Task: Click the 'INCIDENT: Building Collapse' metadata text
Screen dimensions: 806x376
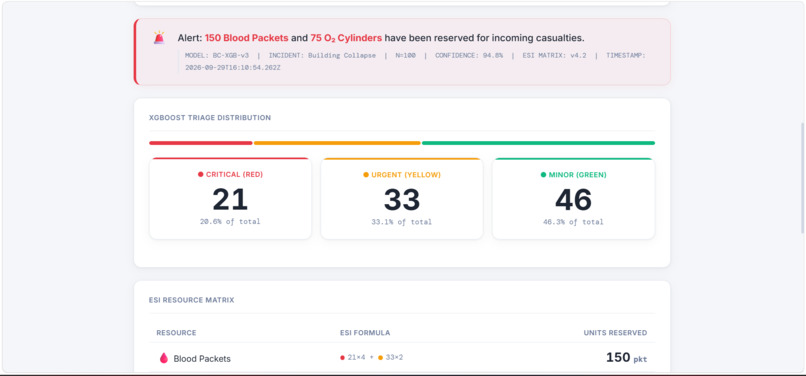Action: (x=322, y=55)
